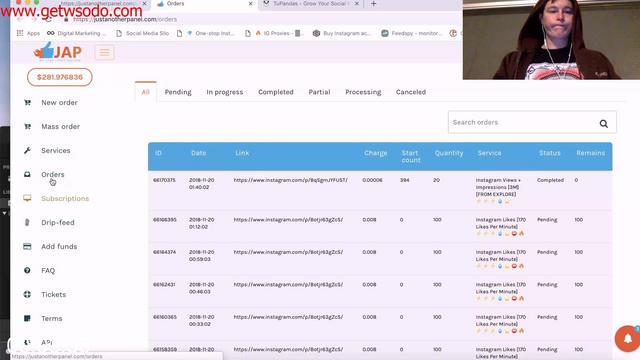Click order ID 66166395
640x360 pixels.
coord(165,220)
